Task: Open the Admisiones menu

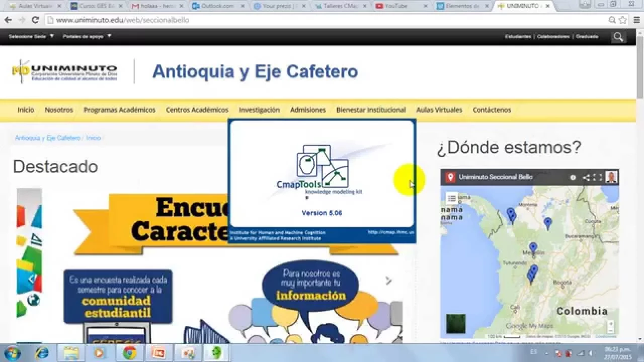Action: (308, 110)
